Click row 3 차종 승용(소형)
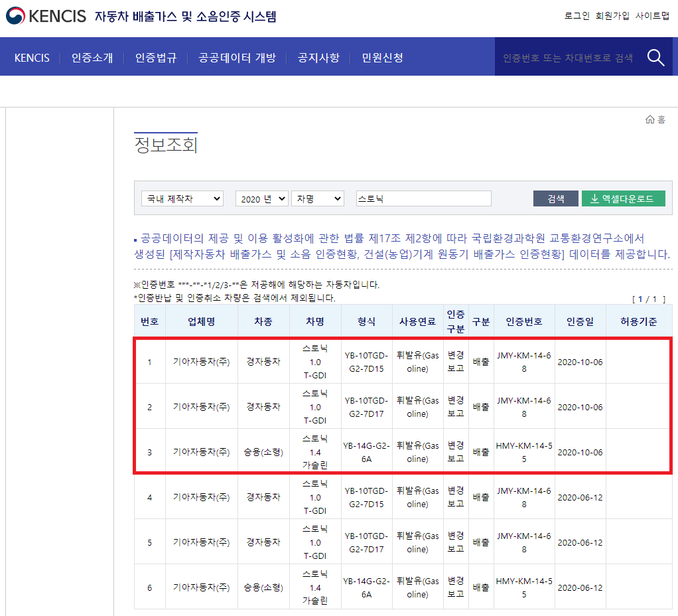Image resolution: width=678 pixels, height=616 pixels. tap(263, 452)
